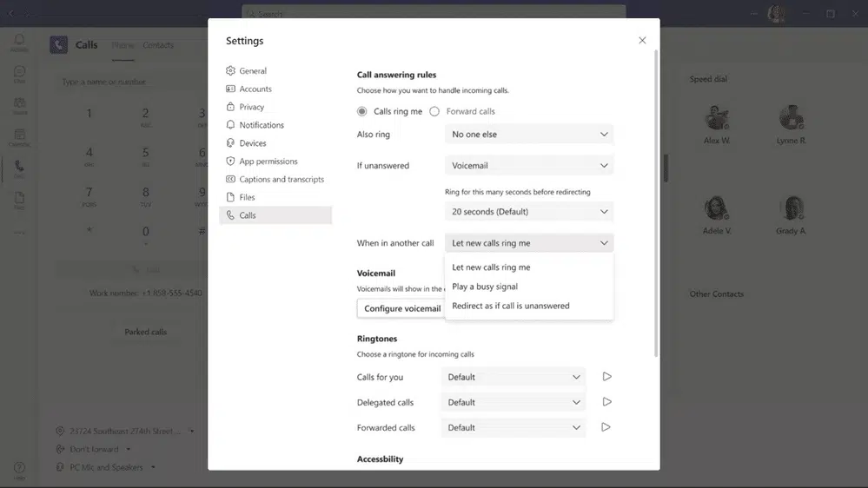Image resolution: width=868 pixels, height=488 pixels.
Task: Click the Devices headset icon
Action: coord(230,142)
